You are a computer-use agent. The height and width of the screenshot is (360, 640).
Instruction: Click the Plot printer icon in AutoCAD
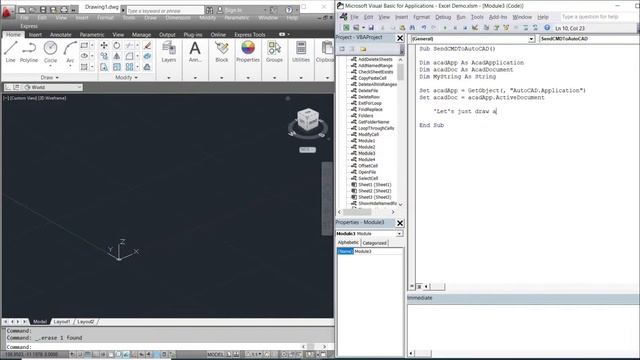click(64, 9)
